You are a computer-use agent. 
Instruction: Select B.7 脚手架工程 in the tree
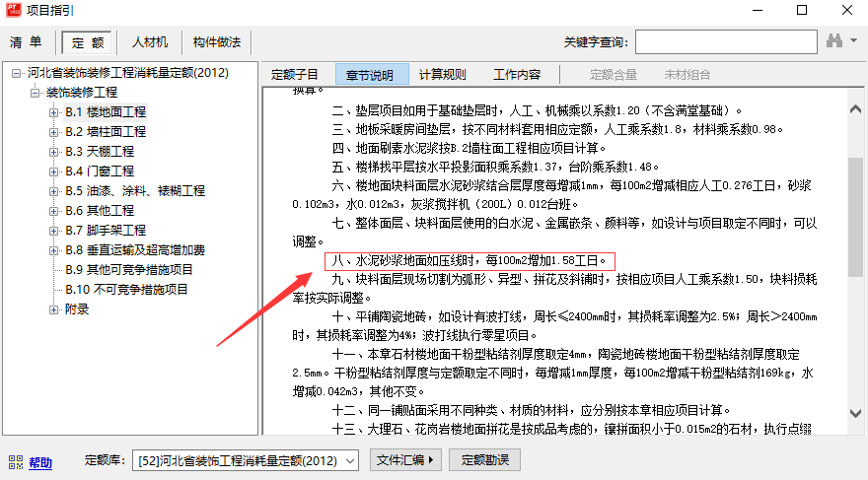tap(106, 230)
